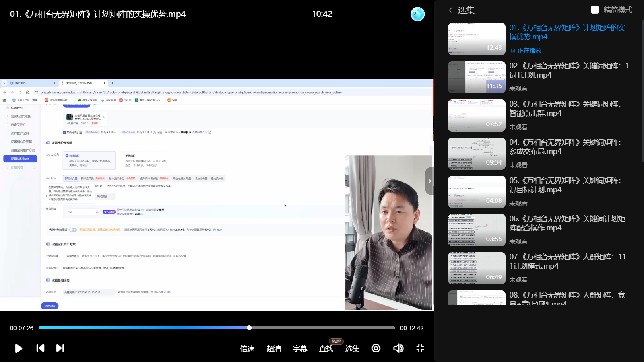Screen dimensions: 644x362
Task: Open the 字幕 subtitle options
Action: coord(300,349)
